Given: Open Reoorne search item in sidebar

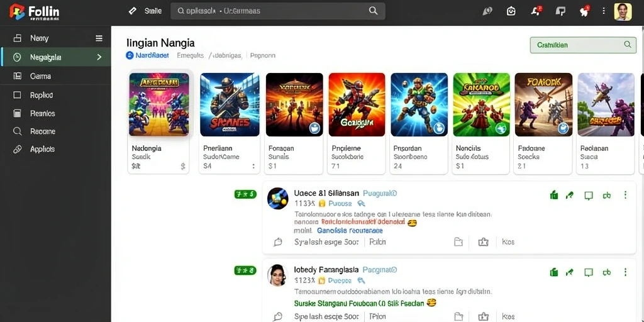Looking at the screenshot, I should point(43,131).
